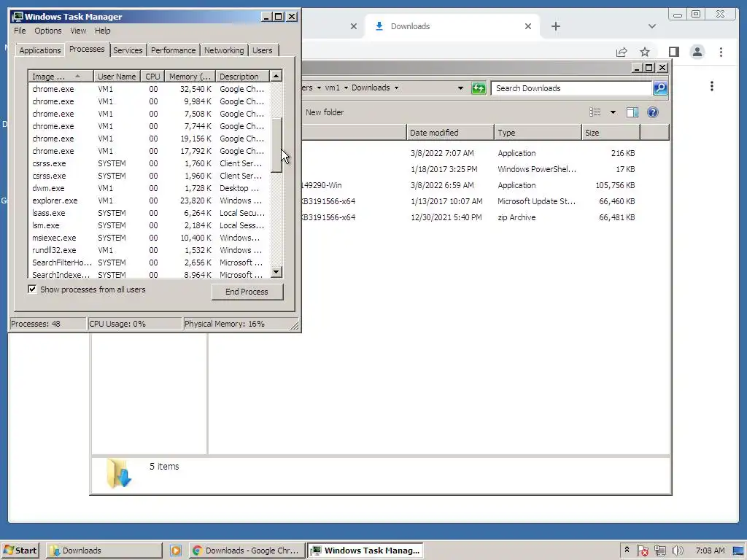Show hidden tray icons arrow

(627, 550)
